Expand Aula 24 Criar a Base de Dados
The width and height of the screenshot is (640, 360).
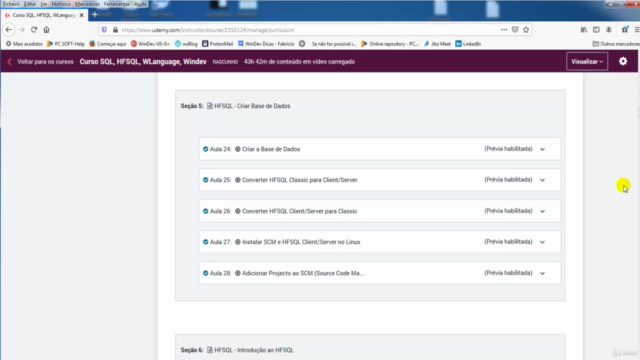(542, 149)
